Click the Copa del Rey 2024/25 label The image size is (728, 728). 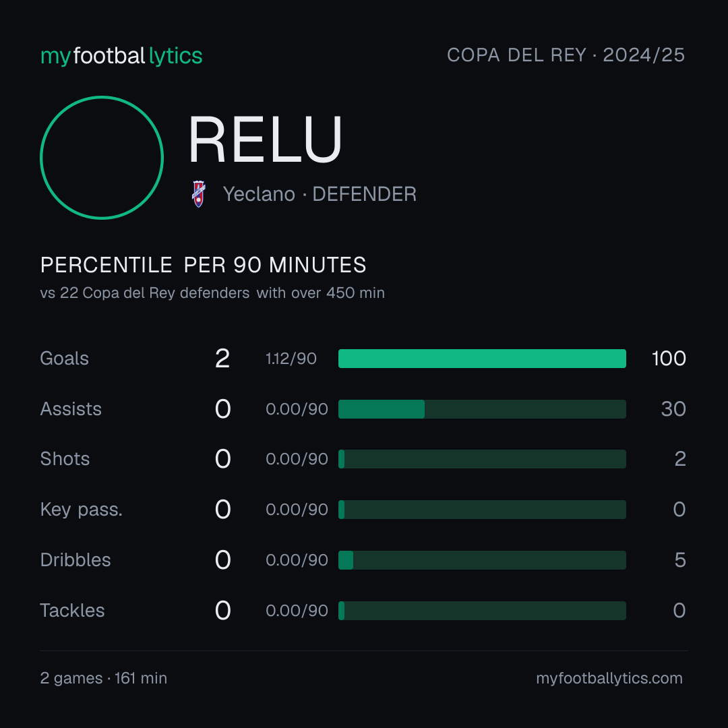[x=566, y=55]
